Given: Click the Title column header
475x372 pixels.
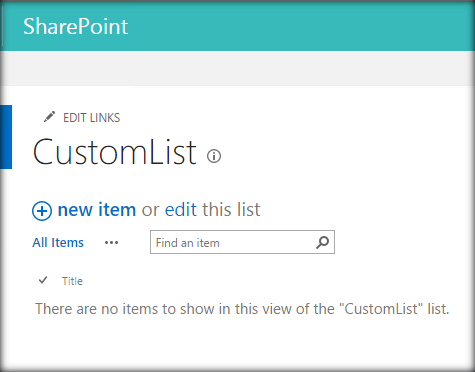Looking at the screenshot, I should point(72,281).
